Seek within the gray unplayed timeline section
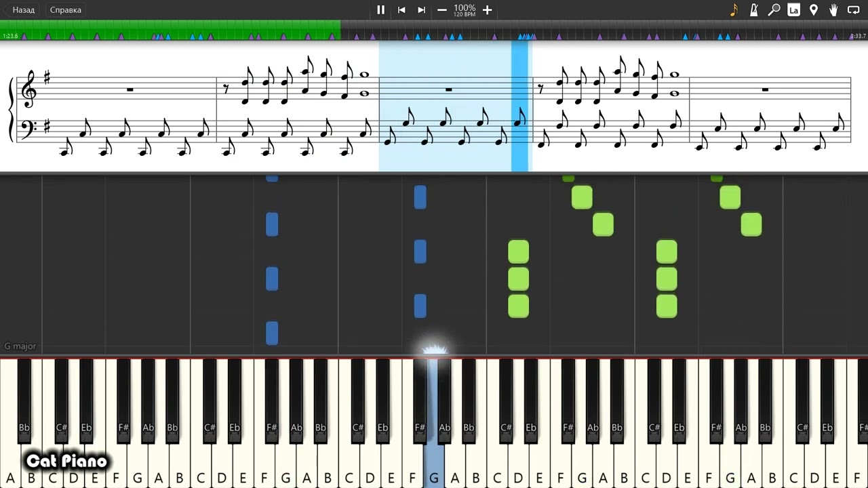 604,30
